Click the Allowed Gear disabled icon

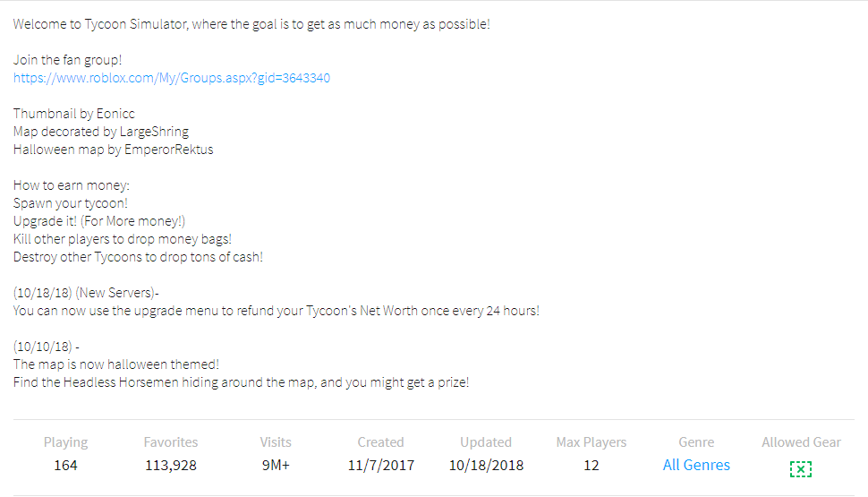coord(801,468)
